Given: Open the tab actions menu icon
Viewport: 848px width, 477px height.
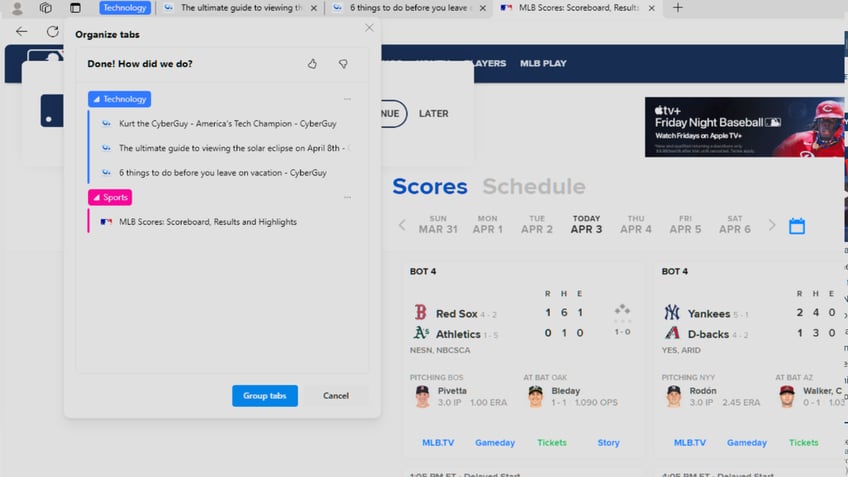Looking at the screenshot, I should pos(75,8).
